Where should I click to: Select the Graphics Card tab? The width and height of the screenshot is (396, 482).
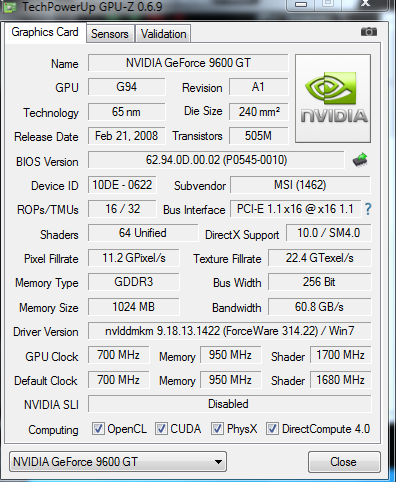(x=45, y=32)
